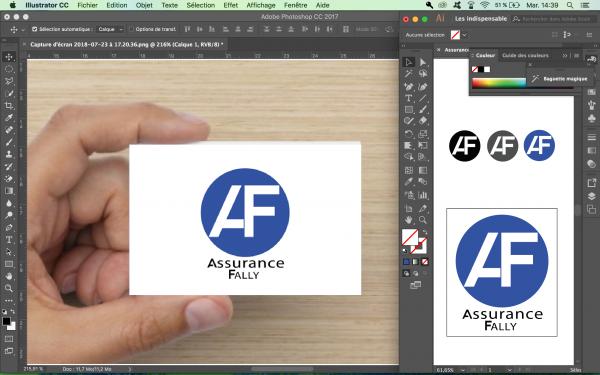Open the Fenêtre menu
This screenshot has height=375, width=600.
(x=295, y=5)
